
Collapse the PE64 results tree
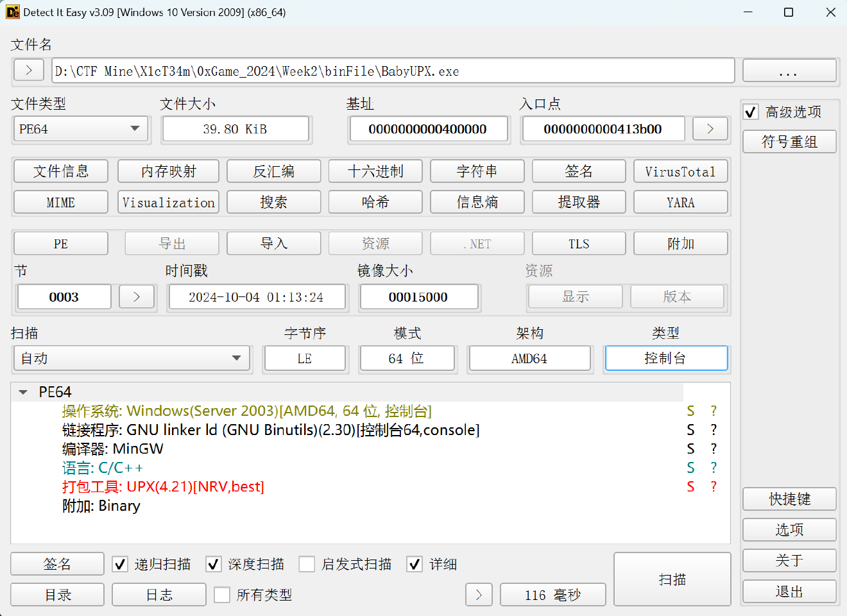22,391
